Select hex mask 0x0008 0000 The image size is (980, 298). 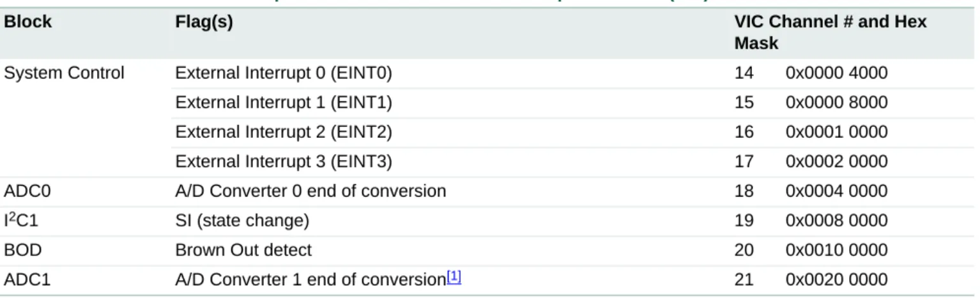[x=836, y=220]
